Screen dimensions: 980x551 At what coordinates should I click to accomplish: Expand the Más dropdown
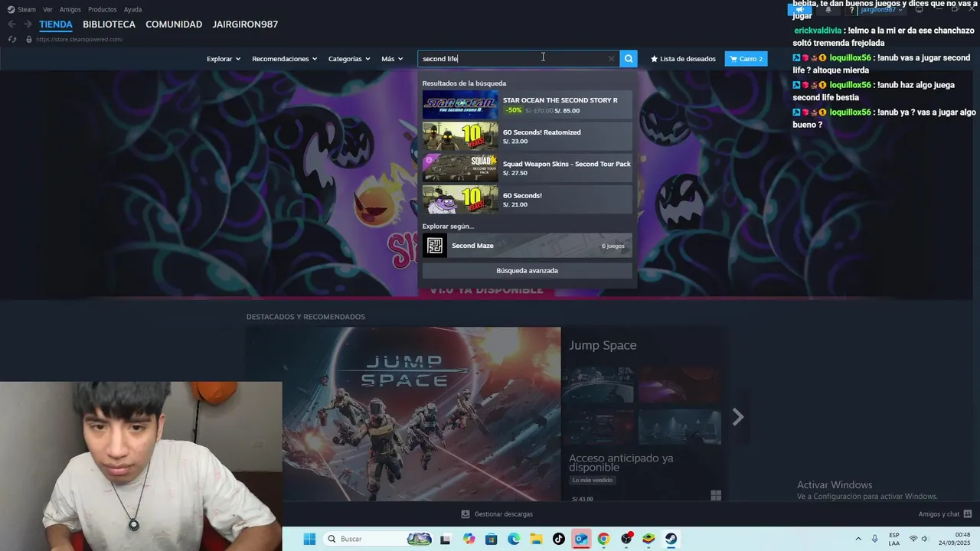tap(392, 59)
